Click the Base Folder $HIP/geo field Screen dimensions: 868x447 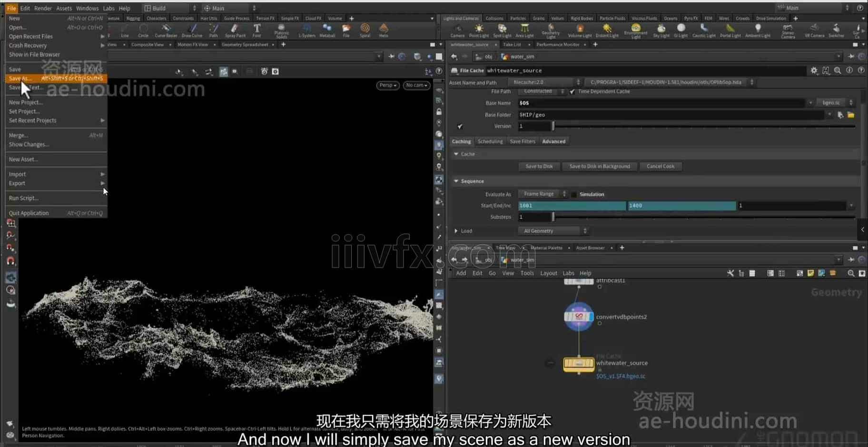[x=671, y=115]
